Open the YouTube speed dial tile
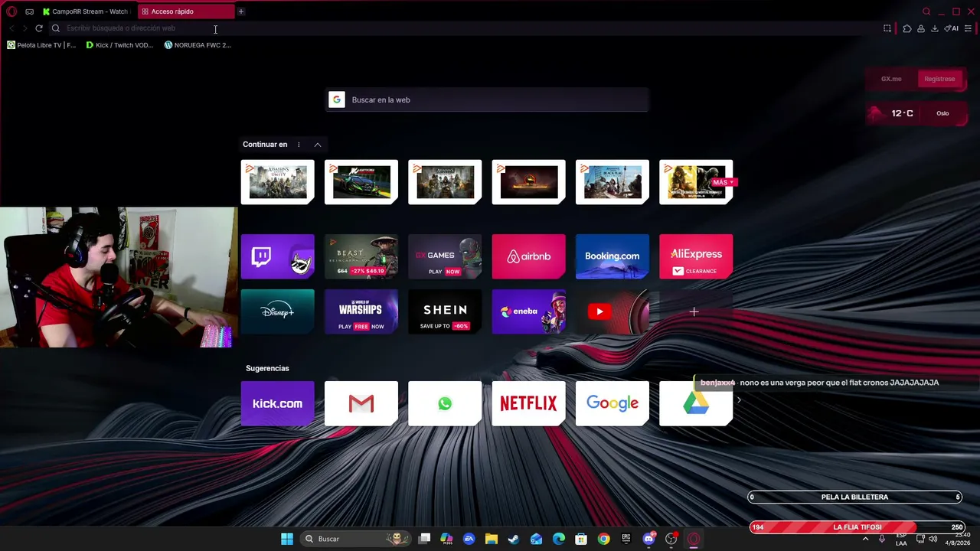Screen dimensions: 980x551 pyautogui.click(x=612, y=311)
